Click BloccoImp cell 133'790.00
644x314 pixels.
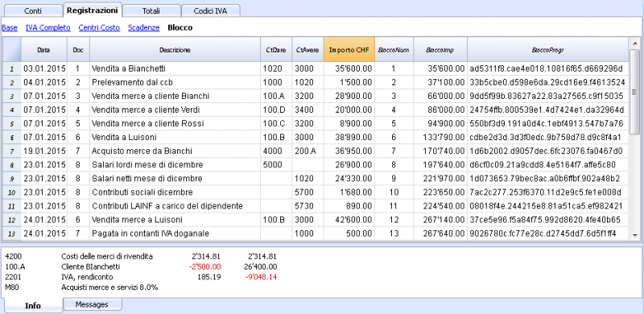point(440,138)
